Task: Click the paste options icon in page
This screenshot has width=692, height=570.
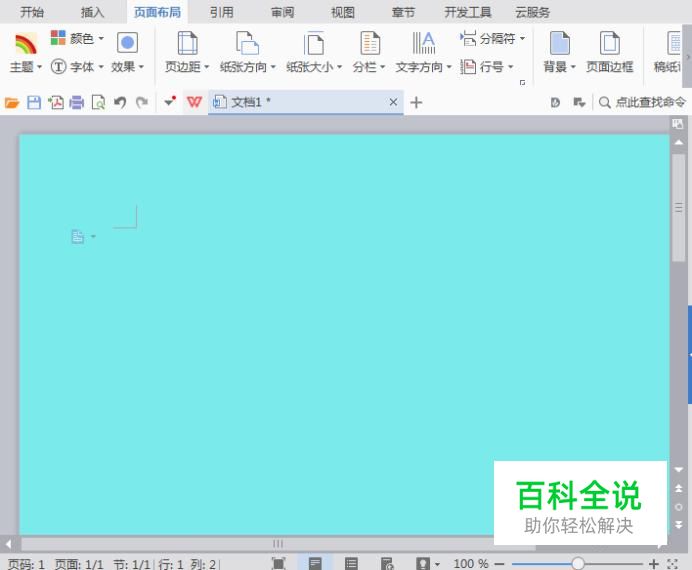Action: (77, 237)
